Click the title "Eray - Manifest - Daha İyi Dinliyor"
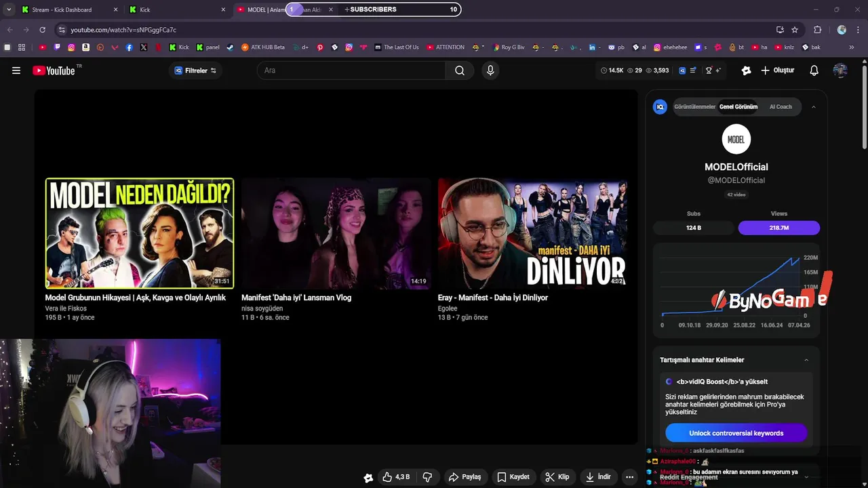The image size is (868, 488). click(x=493, y=298)
